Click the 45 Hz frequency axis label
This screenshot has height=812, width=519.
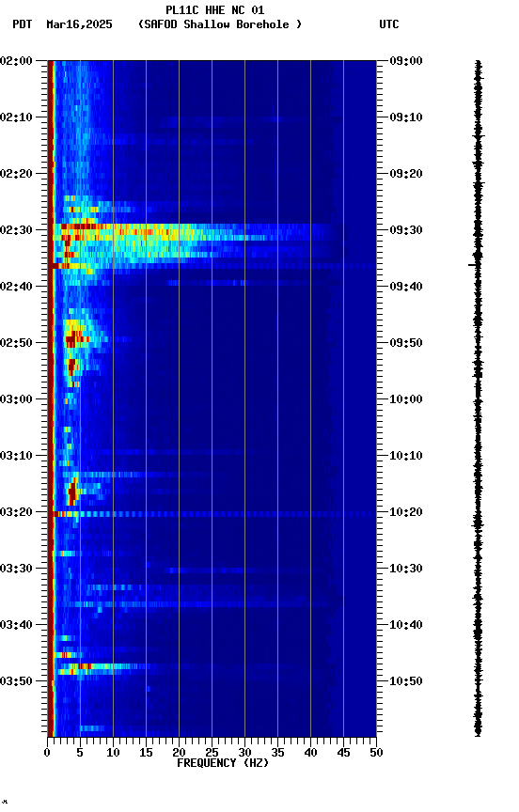point(343,753)
